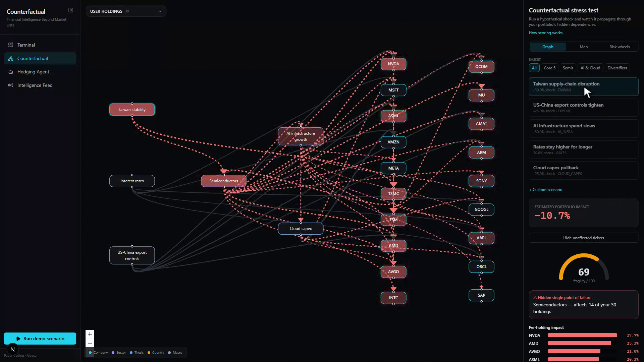Viewport: 644px width, 362px height.
Task: Choose AI infrastructure spend slows scenario
Action: pyautogui.click(x=584, y=129)
